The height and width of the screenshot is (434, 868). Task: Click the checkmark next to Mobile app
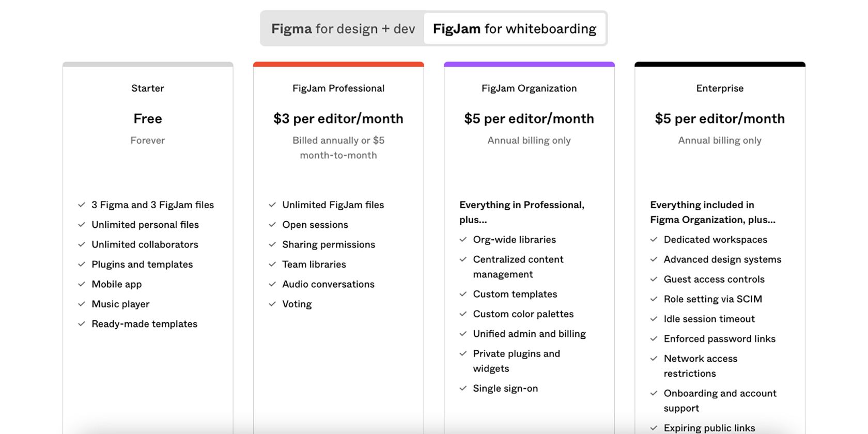(x=81, y=284)
